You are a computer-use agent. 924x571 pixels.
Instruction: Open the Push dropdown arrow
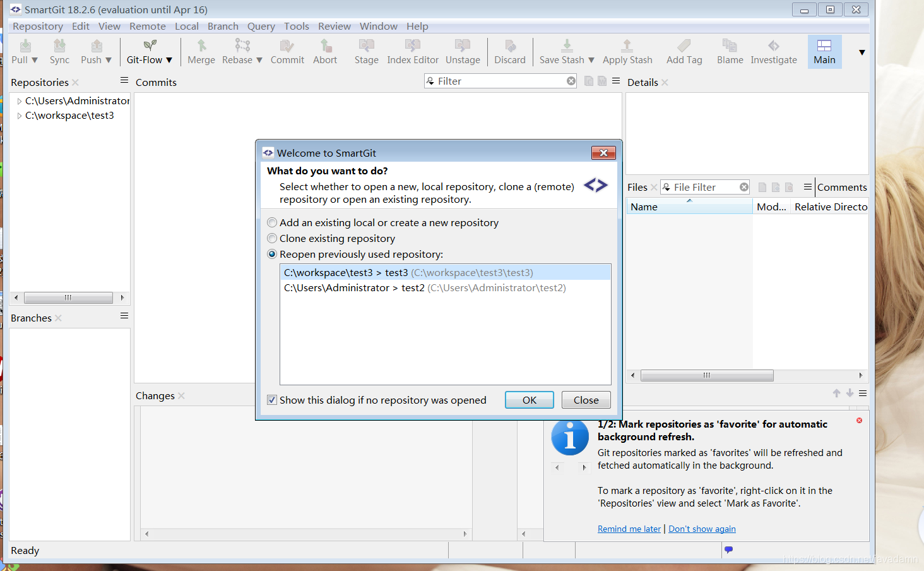pos(108,60)
